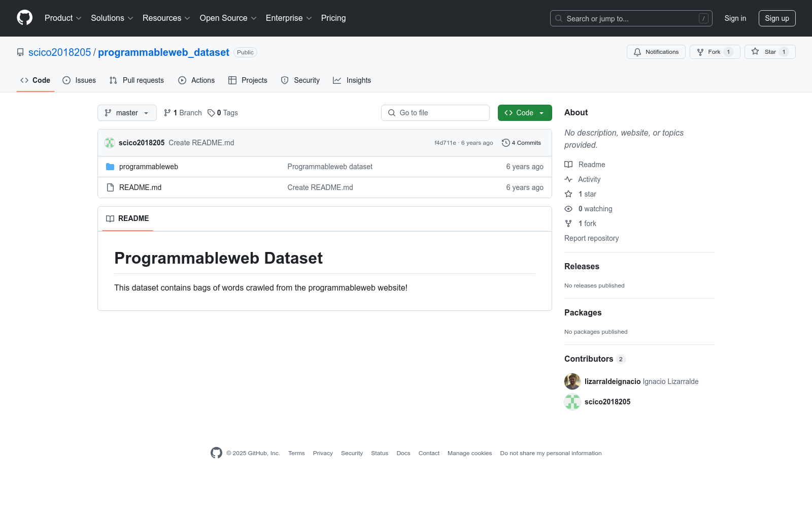Screen dimensions: 812x508
Task: Click the Packages heading link
Action: tap(583, 312)
